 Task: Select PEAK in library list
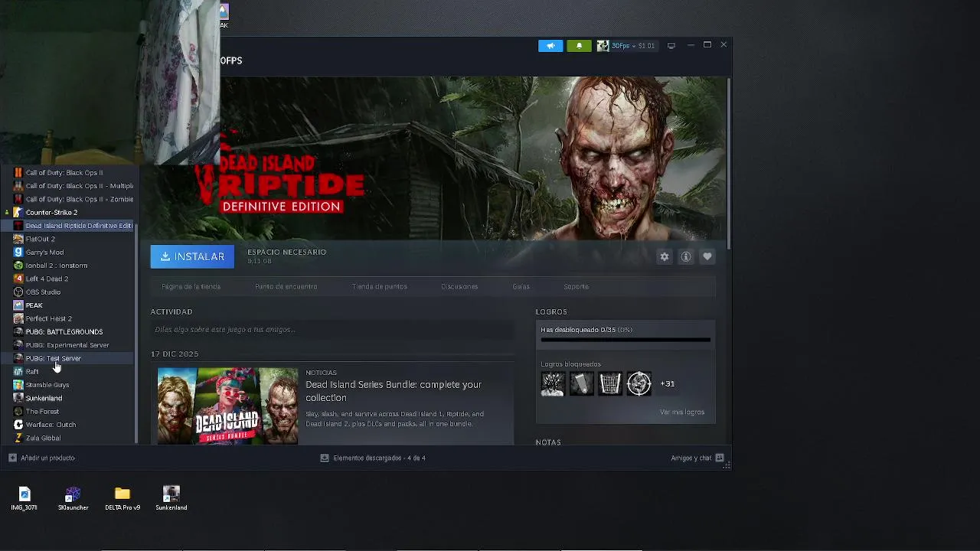(34, 305)
